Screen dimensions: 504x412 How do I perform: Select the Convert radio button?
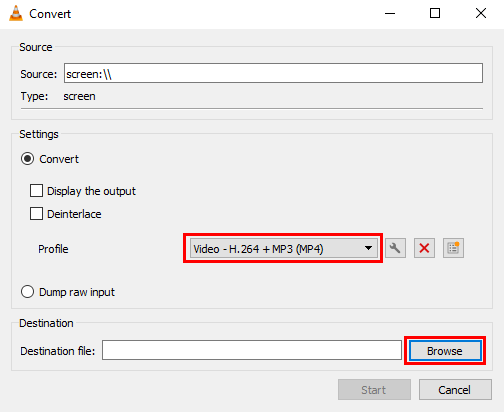click(27, 159)
